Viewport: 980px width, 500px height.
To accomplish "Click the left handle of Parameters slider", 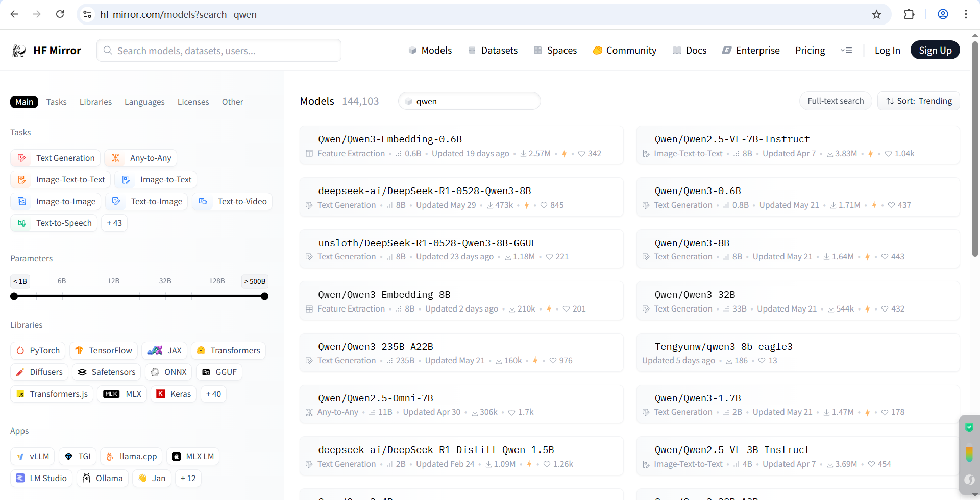I will (14, 296).
